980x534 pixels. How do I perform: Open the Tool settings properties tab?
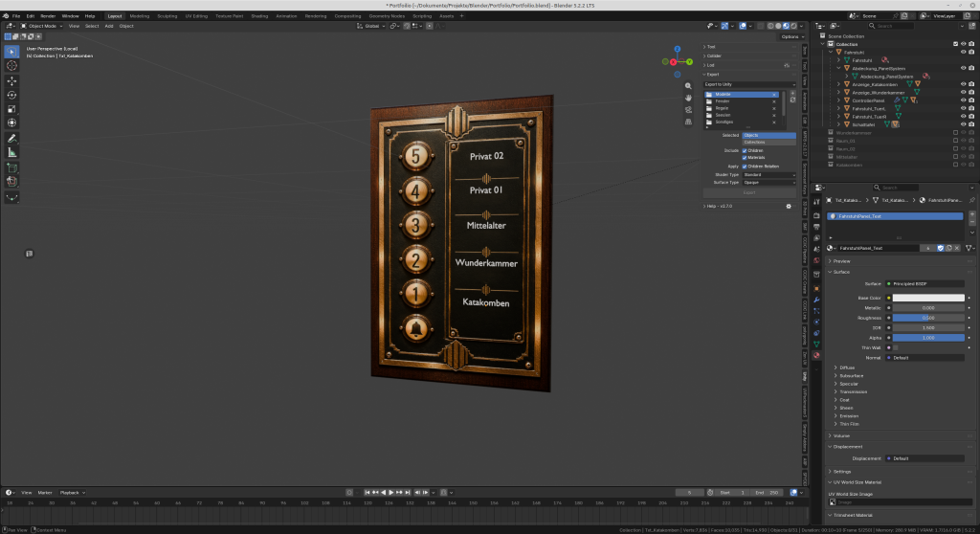click(816, 201)
